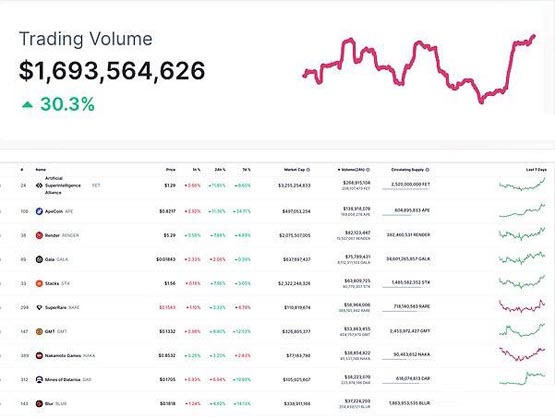This screenshot has width=555, height=418.
Task: Sort by the Name column header
Action: click(x=41, y=170)
